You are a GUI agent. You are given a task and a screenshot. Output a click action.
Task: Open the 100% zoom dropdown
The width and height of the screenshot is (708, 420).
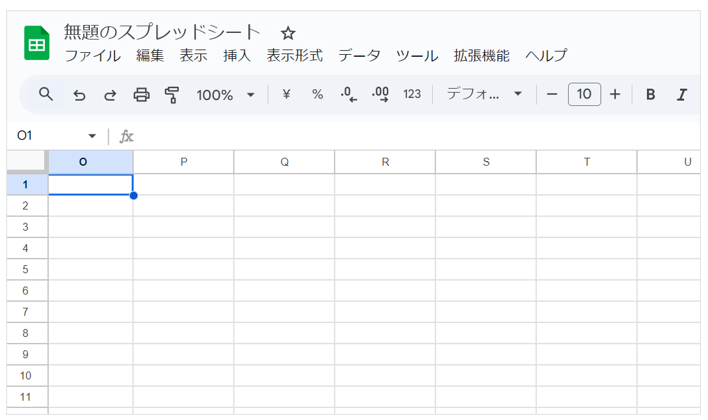(225, 95)
